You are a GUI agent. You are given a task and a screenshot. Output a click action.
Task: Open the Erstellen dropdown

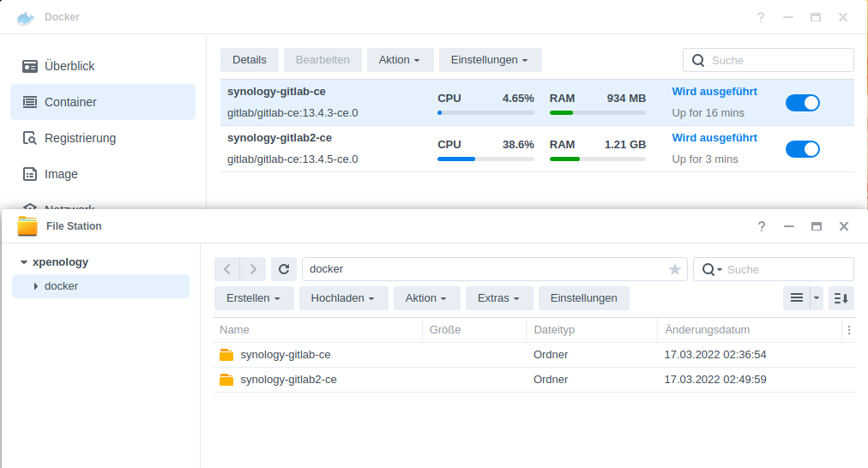(254, 298)
